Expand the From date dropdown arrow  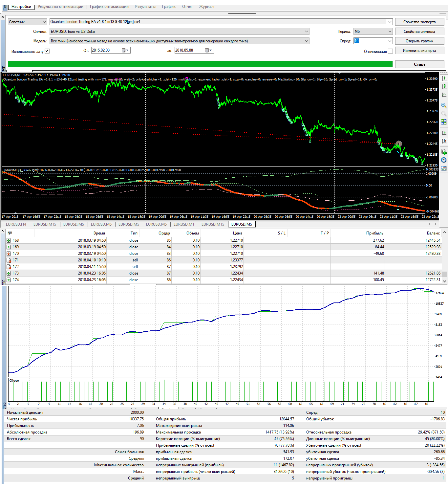[128, 50]
